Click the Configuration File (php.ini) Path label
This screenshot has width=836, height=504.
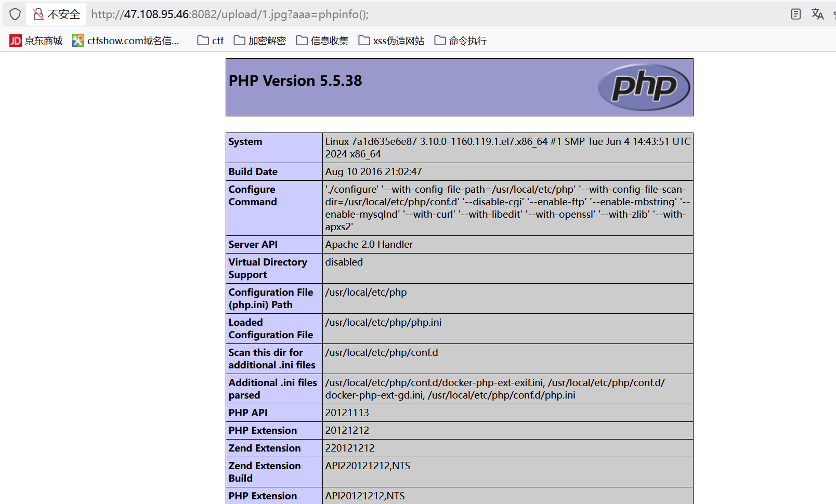271,298
